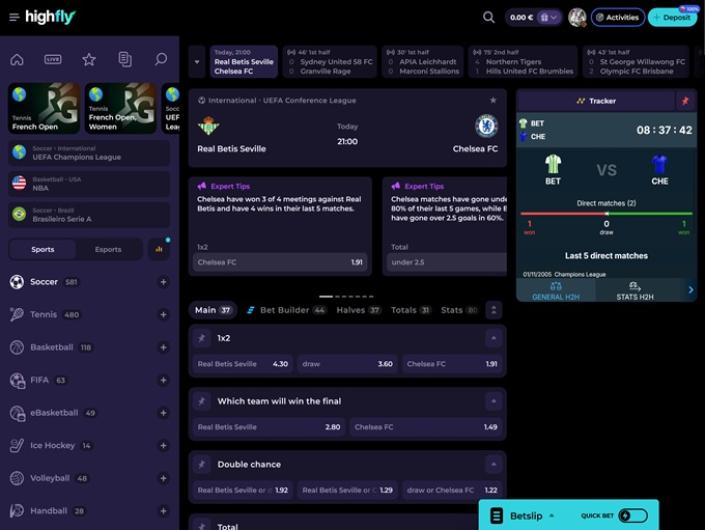The height and width of the screenshot is (530, 705).
Task: Open favorites star icon in sidebar
Action: (89, 59)
